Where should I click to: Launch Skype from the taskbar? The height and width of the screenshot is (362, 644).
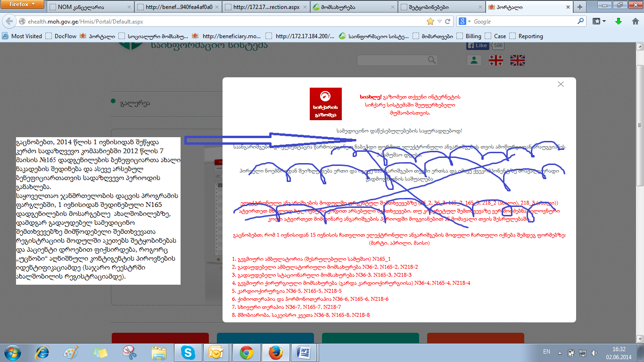188,352
